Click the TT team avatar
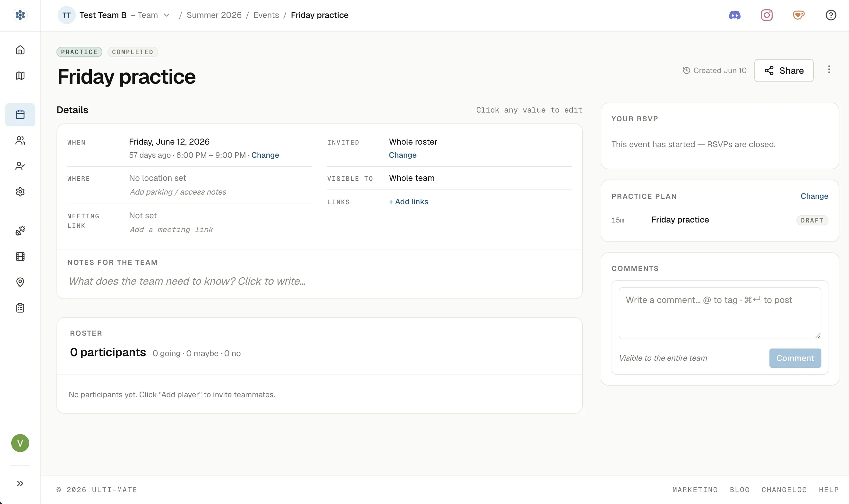 66,15
